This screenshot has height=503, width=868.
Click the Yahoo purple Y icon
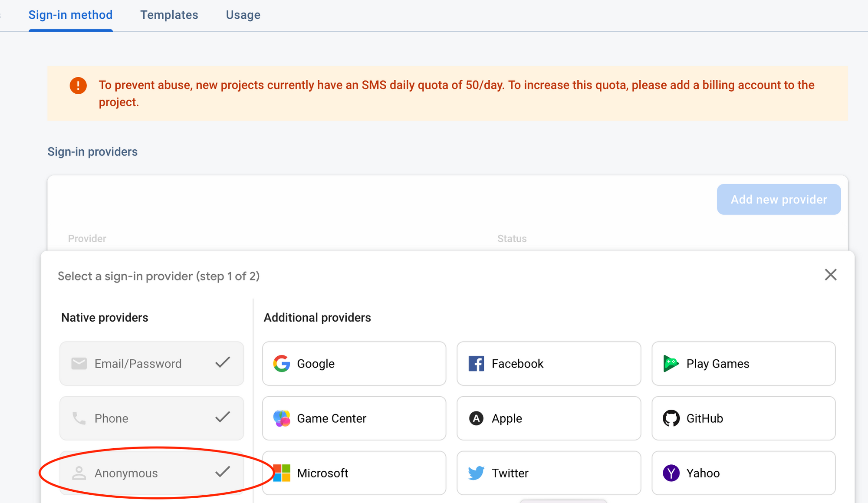click(671, 473)
